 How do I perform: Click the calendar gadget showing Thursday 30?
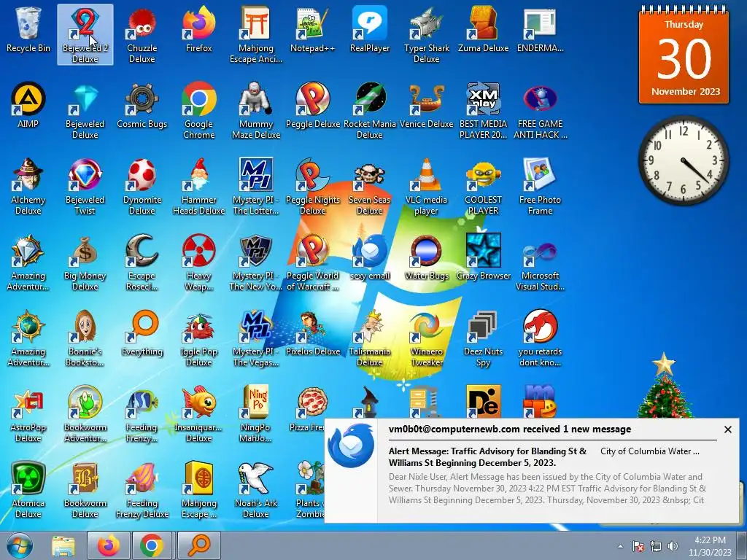pyautogui.click(x=684, y=55)
